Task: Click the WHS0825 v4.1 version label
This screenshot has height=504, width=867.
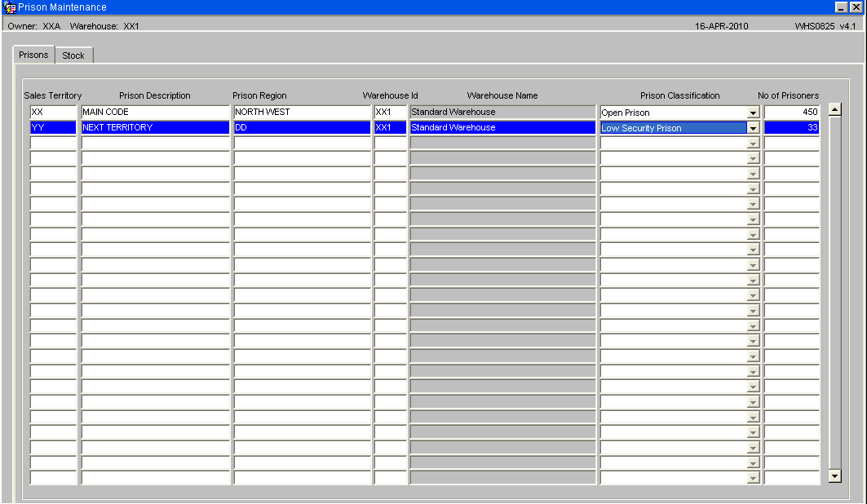Action: (x=825, y=26)
